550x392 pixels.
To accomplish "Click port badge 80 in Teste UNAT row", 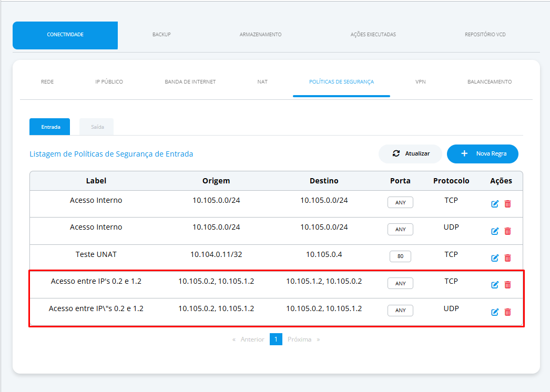I will click(400, 256).
